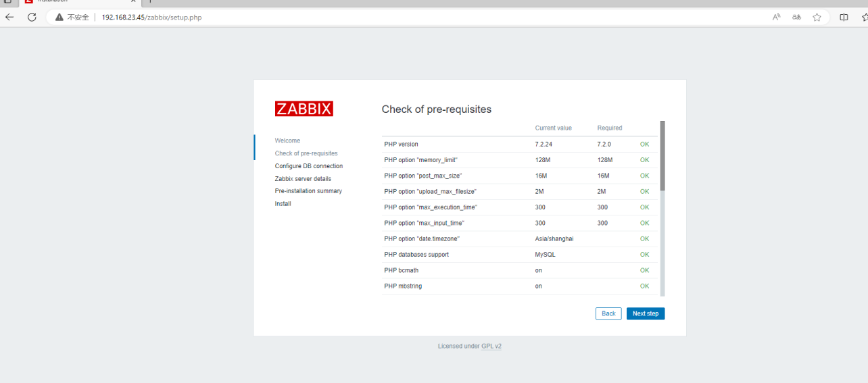Click OK status in upload_max_filesize row
The image size is (868, 383).
(644, 191)
